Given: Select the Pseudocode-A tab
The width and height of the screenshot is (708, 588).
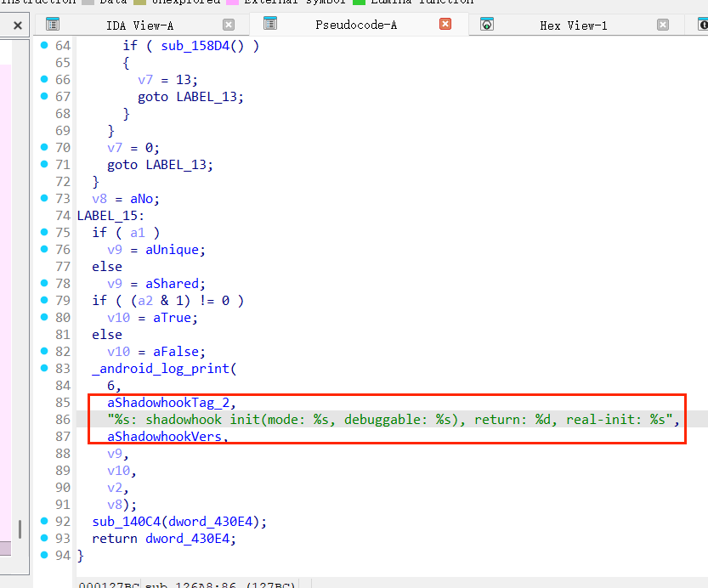Looking at the screenshot, I should pos(355,25).
